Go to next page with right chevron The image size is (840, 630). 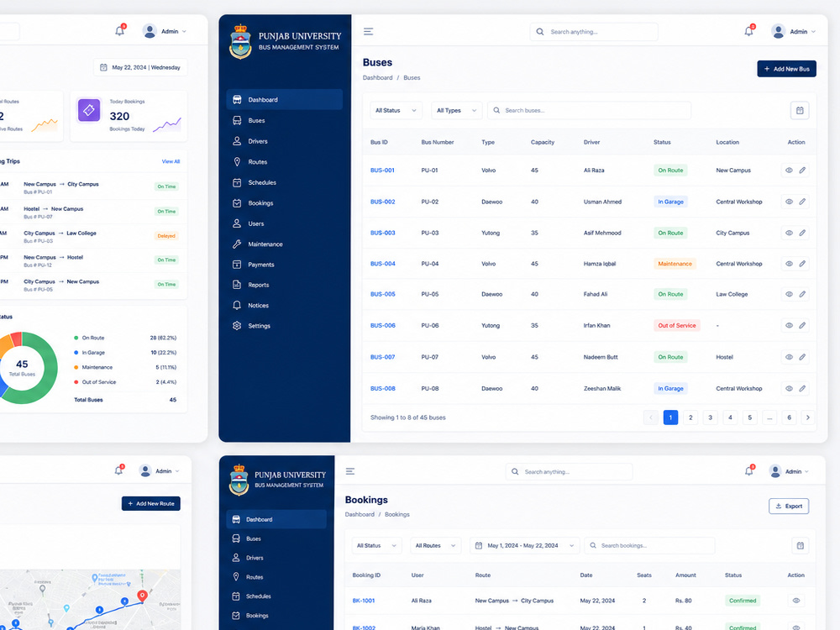click(x=808, y=417)
